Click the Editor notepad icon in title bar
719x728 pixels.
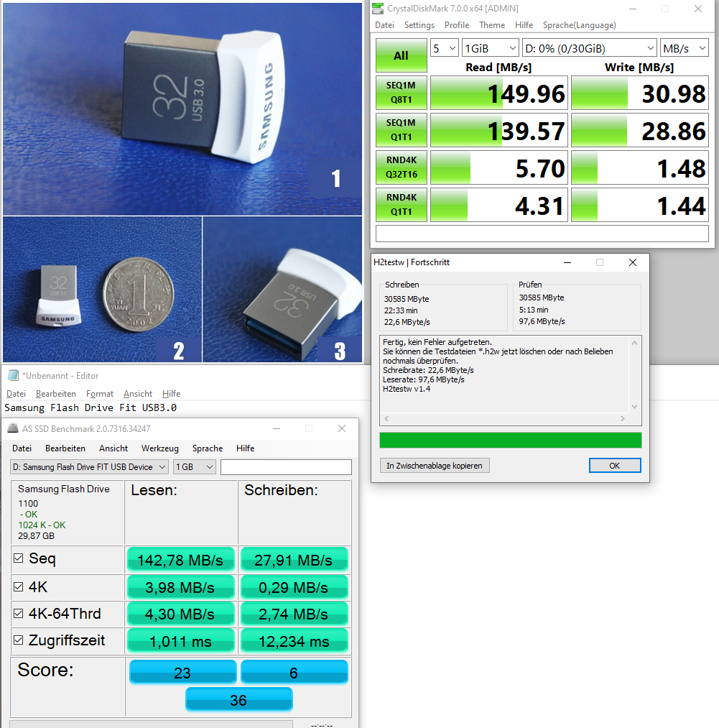13,375
